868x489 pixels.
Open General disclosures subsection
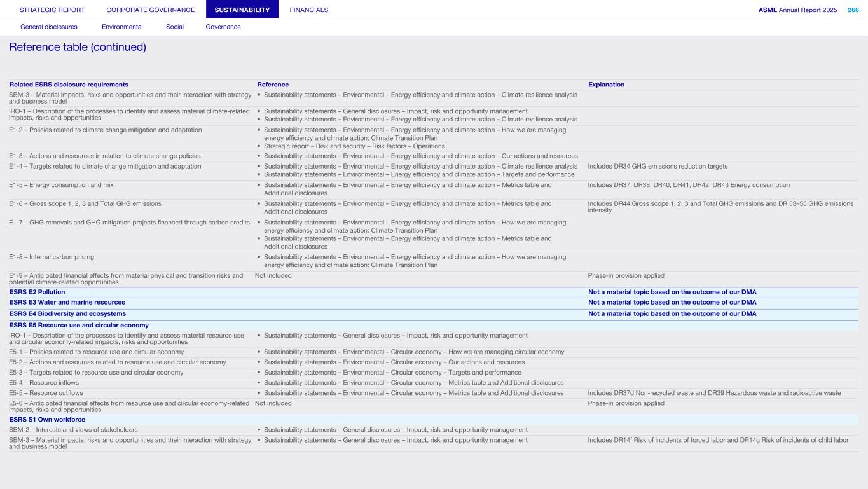click(49, 27)
